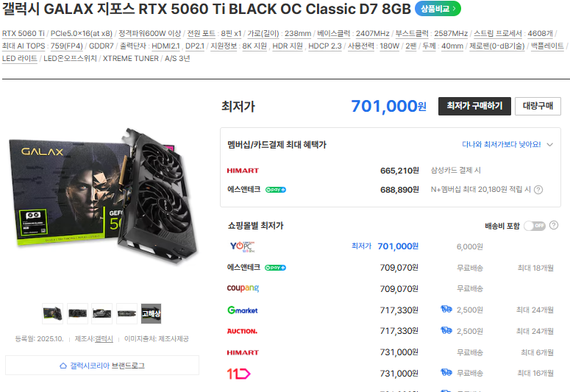Click 최저가 구매하기 button
The width and height of the screenshot is (570, 392).
click(474, 106)
